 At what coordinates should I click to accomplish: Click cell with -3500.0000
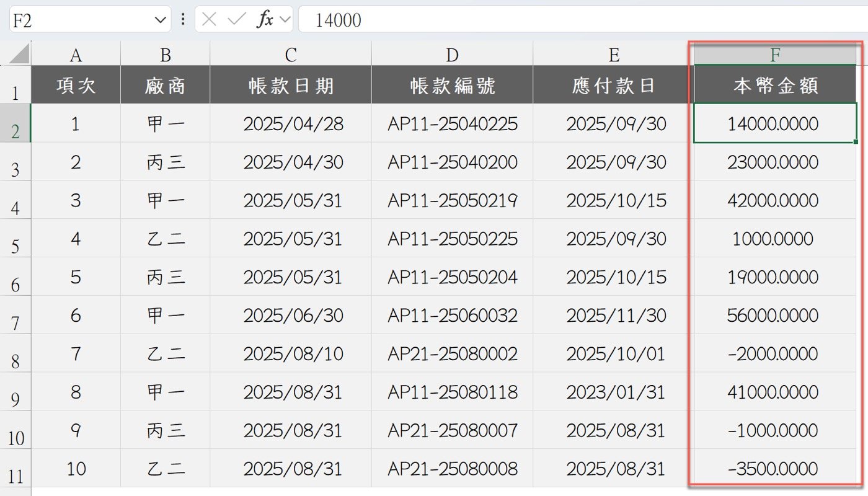coord(775,468)
